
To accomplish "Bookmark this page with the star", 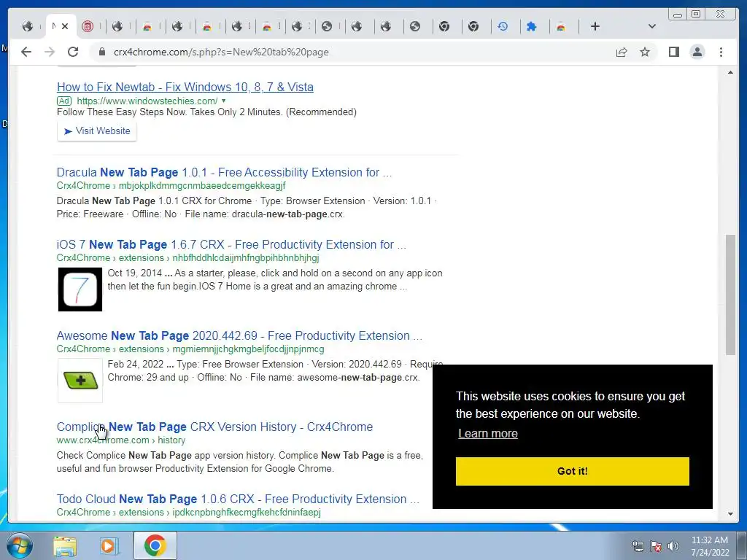I will coord(645,52).
